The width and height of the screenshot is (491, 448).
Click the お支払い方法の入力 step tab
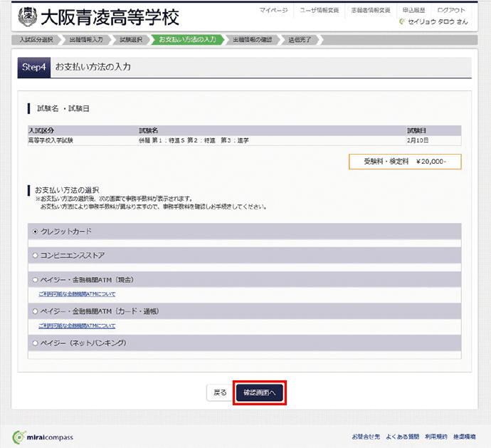coord(187,40)
